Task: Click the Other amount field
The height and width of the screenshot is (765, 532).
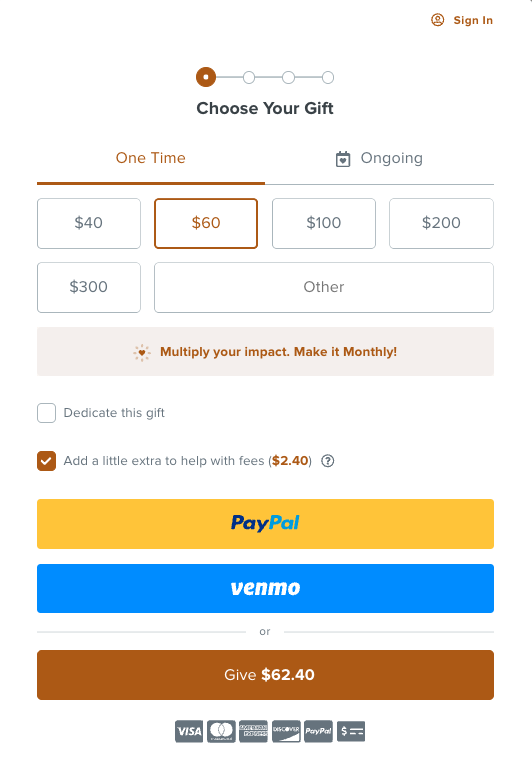Action: 324,287
